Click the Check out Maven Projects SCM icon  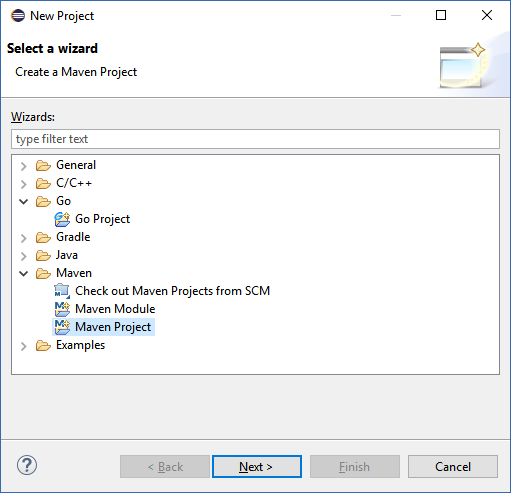[62, 291]
